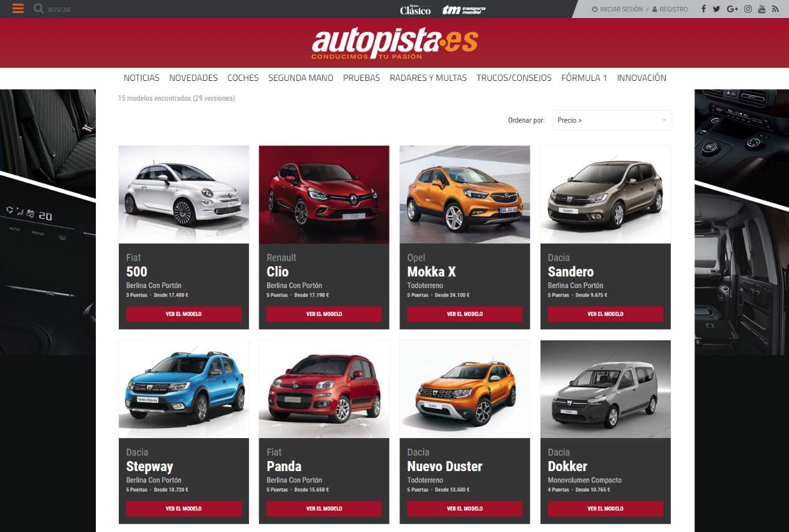Click Ver el modelo for Renault Clio
Viewport: 789px width, 532px height.
click(x=324, y=314)
